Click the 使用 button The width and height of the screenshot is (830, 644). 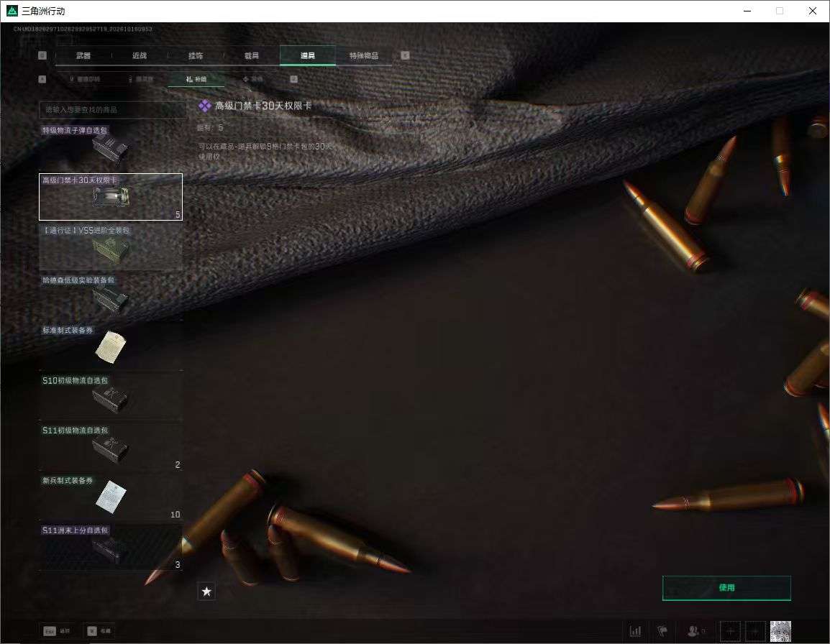(x=726, y=588)
